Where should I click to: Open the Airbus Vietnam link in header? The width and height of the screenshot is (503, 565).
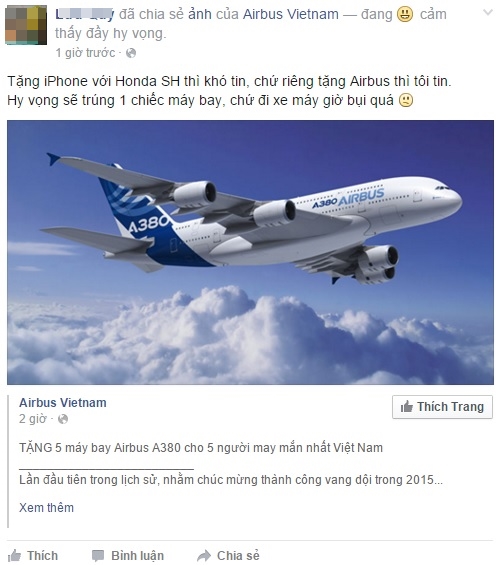tap(291, 14)
